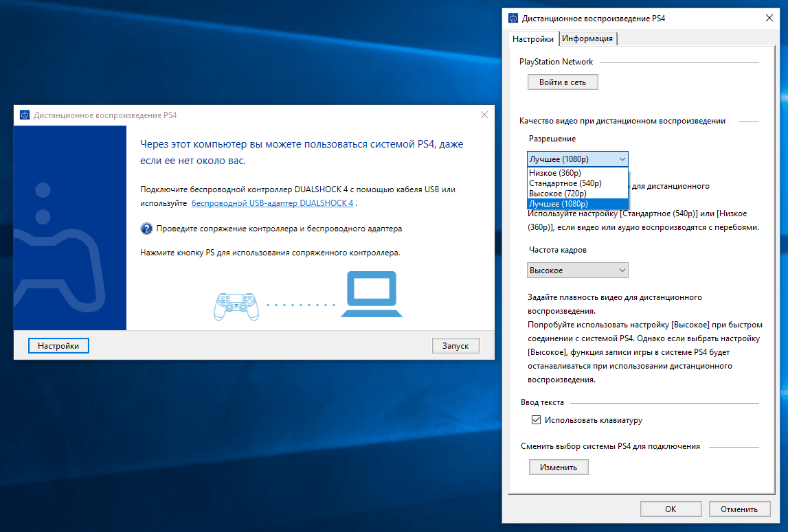The height and width of the screenshot is (532, 788).
Task: Close the main Remote Play window
Action: (x=484, y=115)
